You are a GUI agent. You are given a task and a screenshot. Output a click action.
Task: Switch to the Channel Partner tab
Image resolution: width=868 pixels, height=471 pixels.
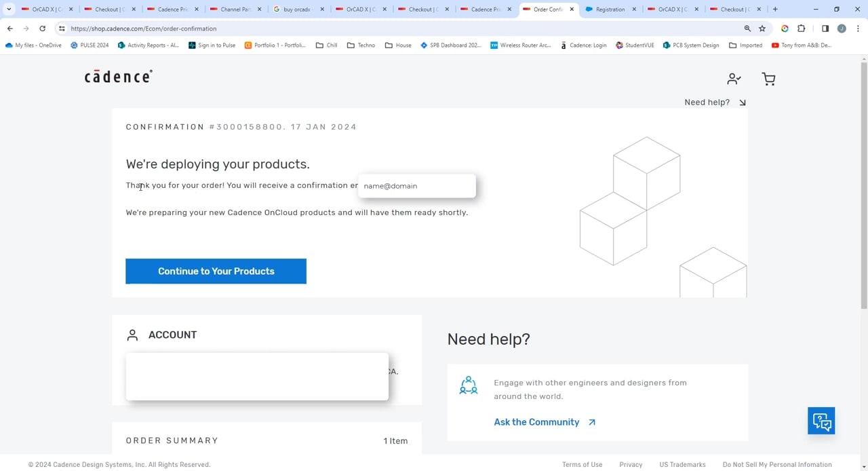click(235, 10)
